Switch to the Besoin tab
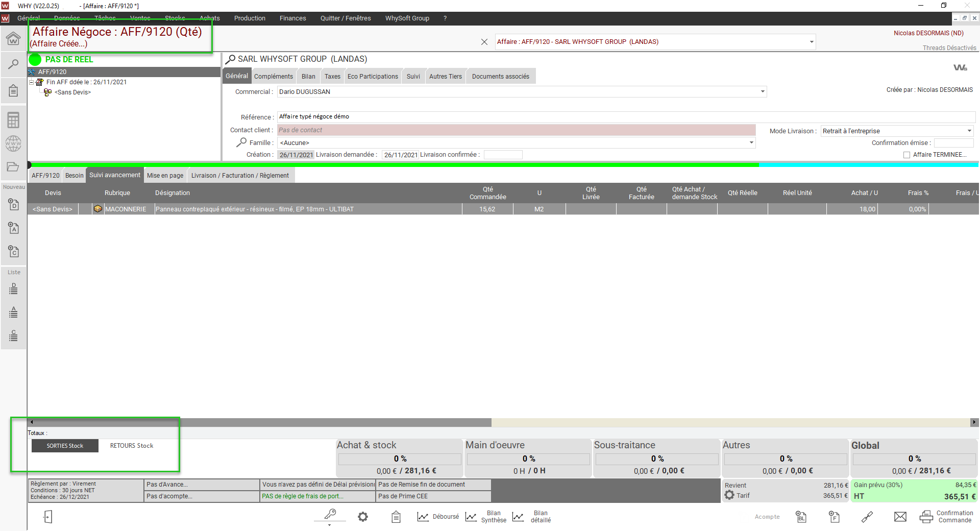The image size is (980, 531). (74, 175)
